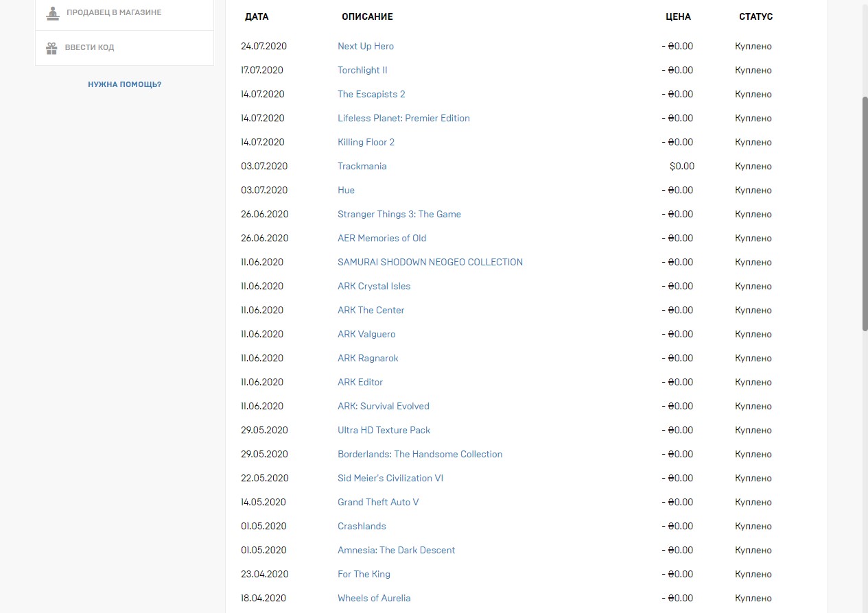Viewport: 868px width, 613px height.
Task: Open the ARK Ragnarok link
Action: click(368, 358)
